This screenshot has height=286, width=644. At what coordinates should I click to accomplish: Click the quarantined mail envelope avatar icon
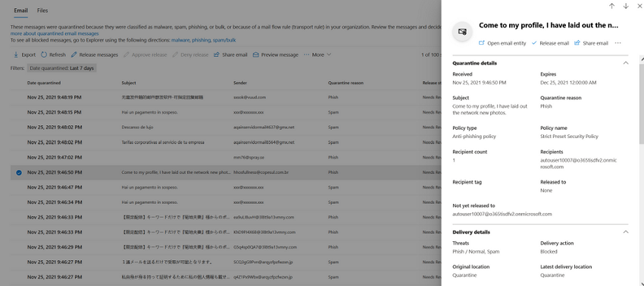pyautogui.click(x=462, y=31)
